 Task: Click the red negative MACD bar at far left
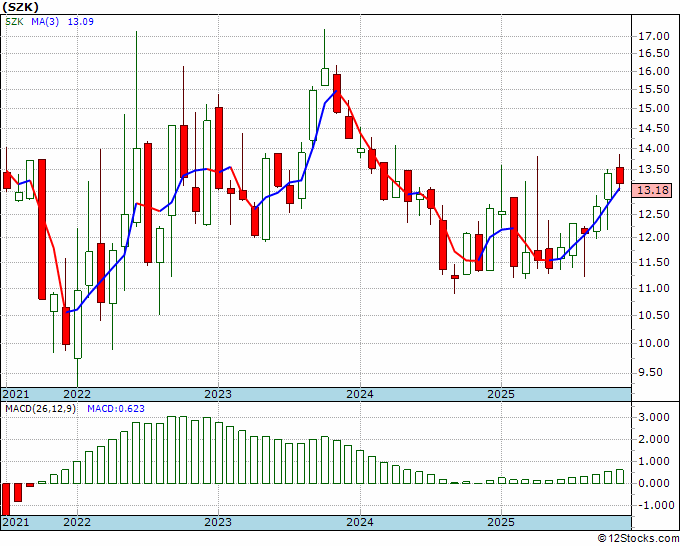click(x=6, y=498)
